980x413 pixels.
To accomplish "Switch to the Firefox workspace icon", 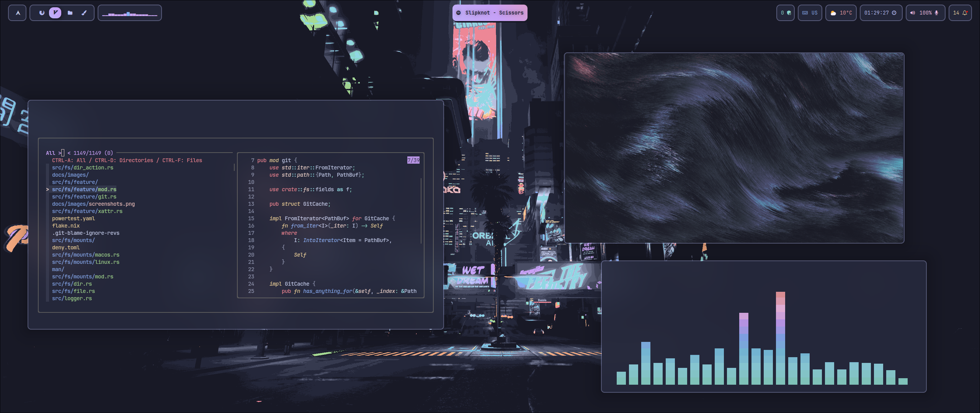I will click(x=42, y=13).
